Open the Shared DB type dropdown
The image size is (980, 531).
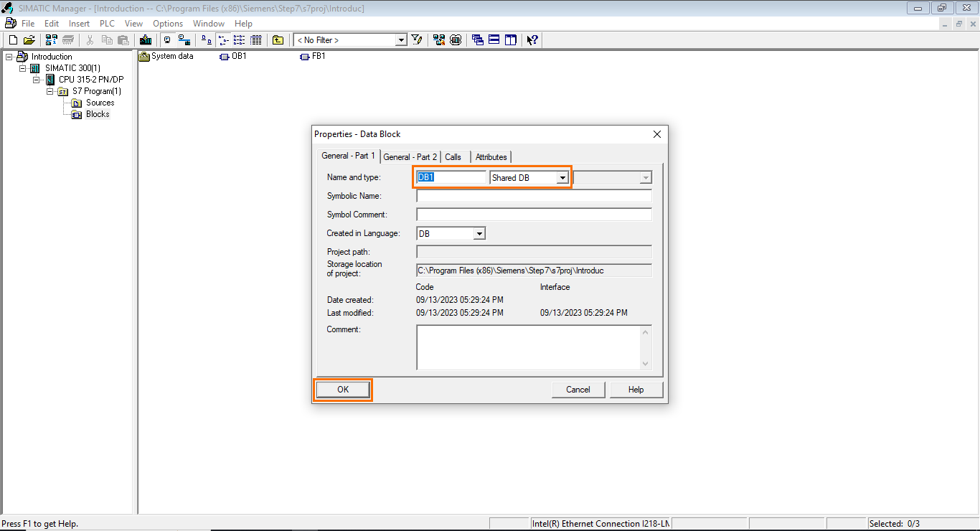click(563, 177)
